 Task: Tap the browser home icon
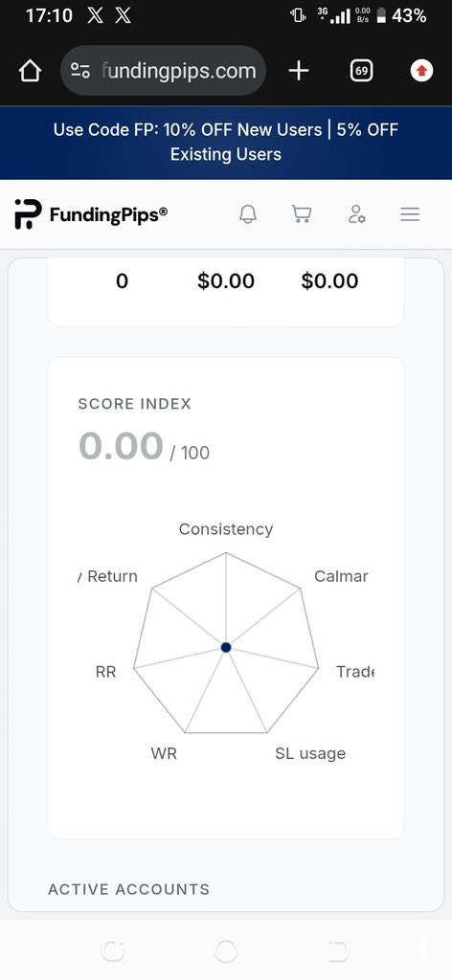pos(30,71)
